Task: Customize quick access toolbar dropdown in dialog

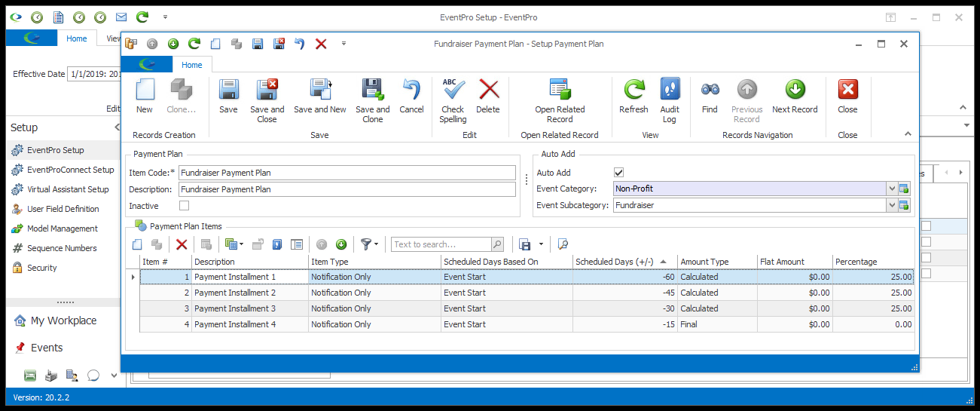Action: pos(343,44)
